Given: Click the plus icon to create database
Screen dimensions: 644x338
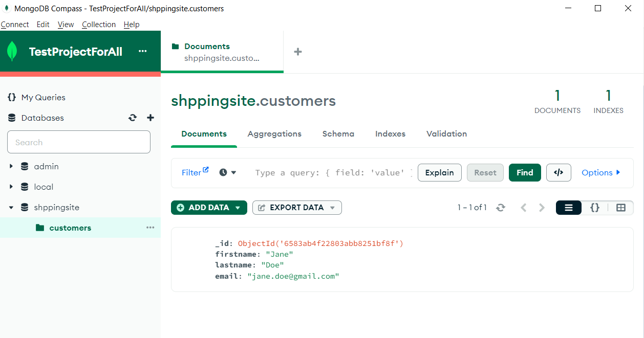Looking at the screenshot, I should point(151,118).
